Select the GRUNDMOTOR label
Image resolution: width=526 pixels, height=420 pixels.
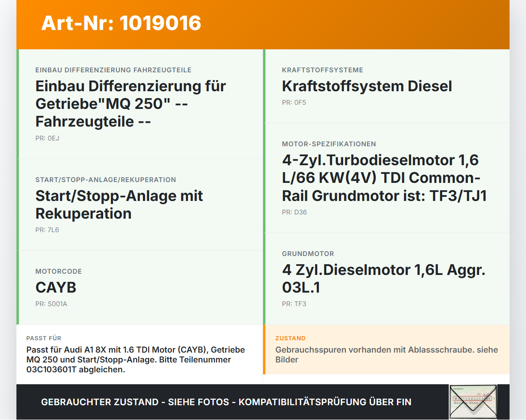click(308, 254)
